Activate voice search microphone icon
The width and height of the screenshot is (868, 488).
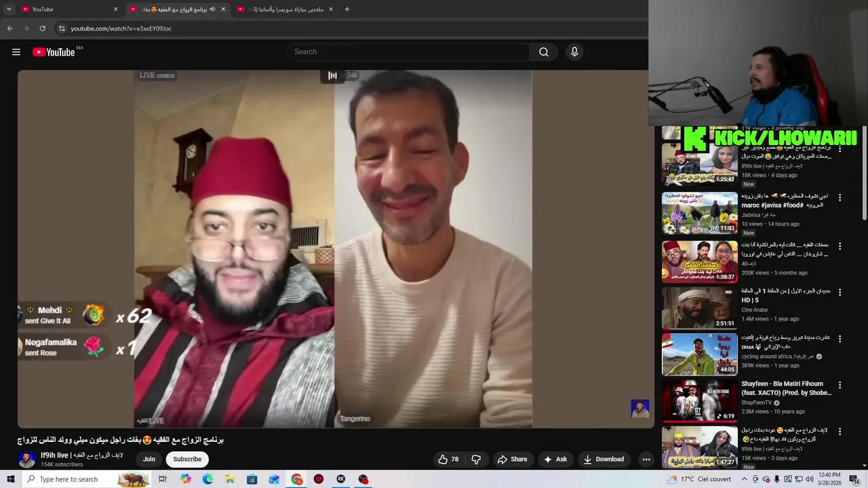pyautogui.click(x=574, y=52)
